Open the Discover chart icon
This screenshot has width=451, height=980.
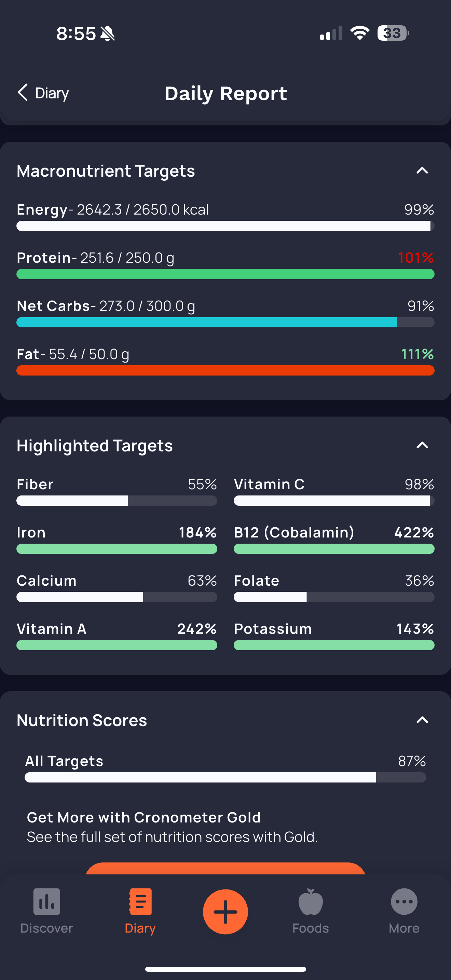(x=46, y=901)
